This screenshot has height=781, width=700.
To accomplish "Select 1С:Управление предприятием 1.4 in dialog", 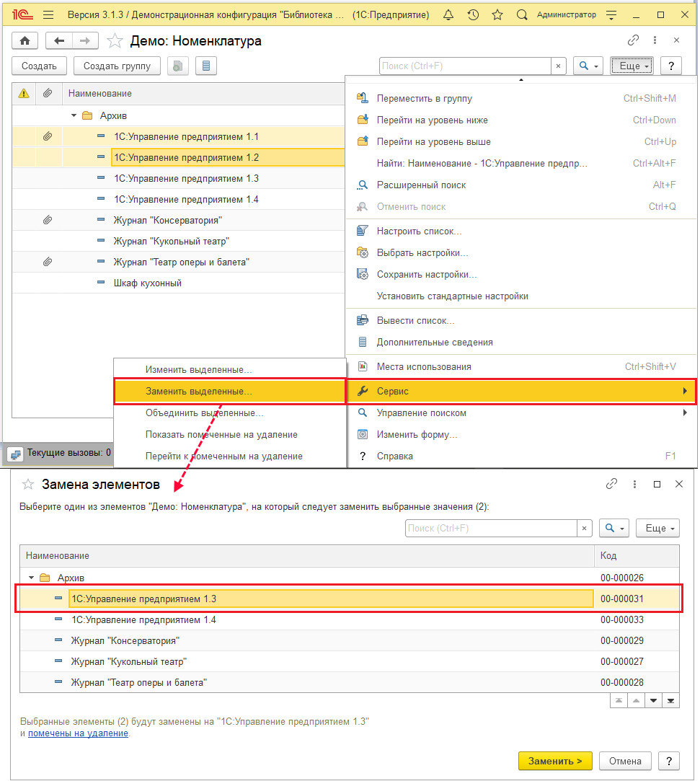I will coord(350,619).
